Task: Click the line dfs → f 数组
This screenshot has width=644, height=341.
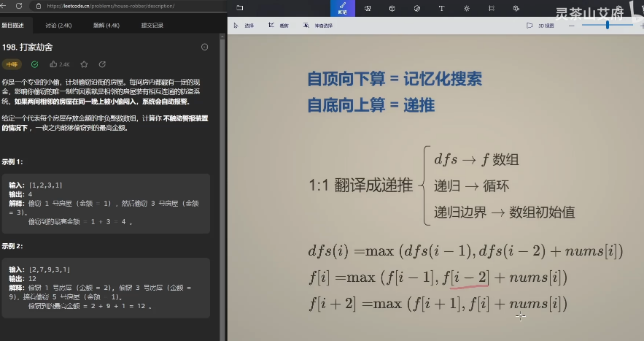Action: [476, 159]
